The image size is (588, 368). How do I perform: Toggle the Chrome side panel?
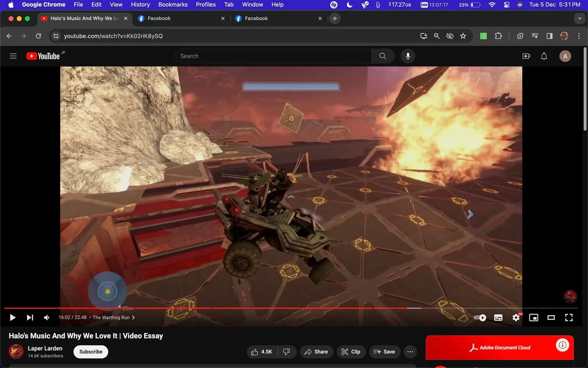549,36
